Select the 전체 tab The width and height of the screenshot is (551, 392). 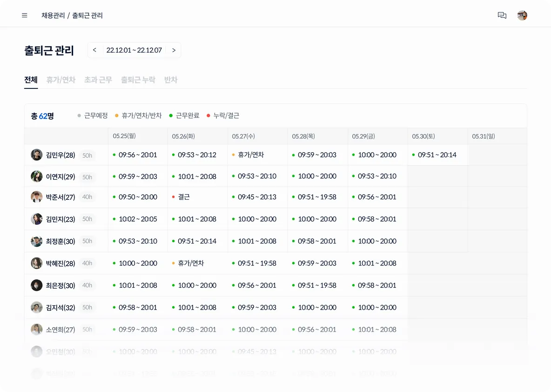pyautogui.click(x=31, y=80)
